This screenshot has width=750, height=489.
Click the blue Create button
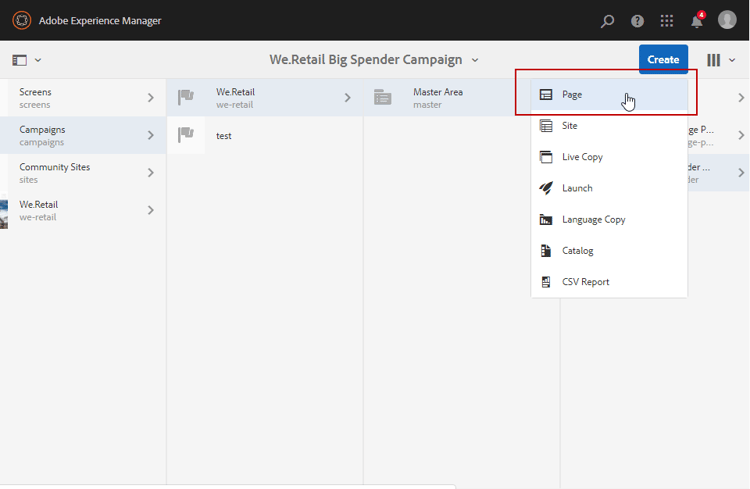point(663,60)
